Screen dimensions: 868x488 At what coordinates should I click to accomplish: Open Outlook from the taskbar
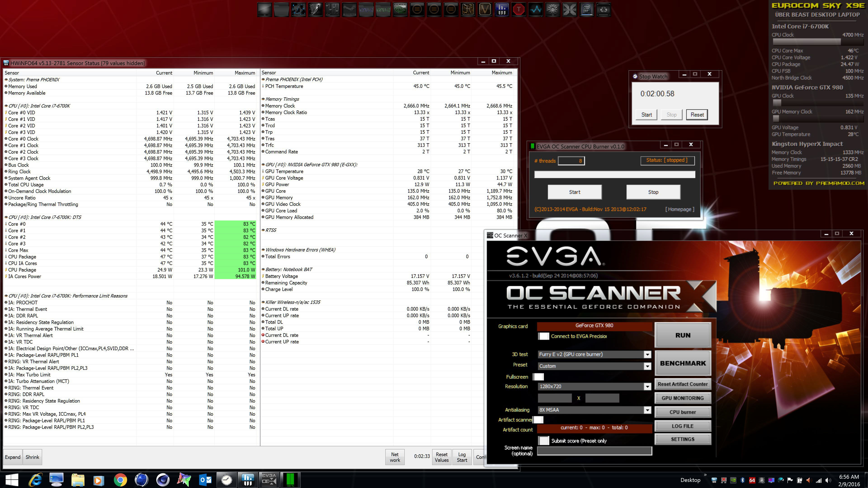coord(205,480)
